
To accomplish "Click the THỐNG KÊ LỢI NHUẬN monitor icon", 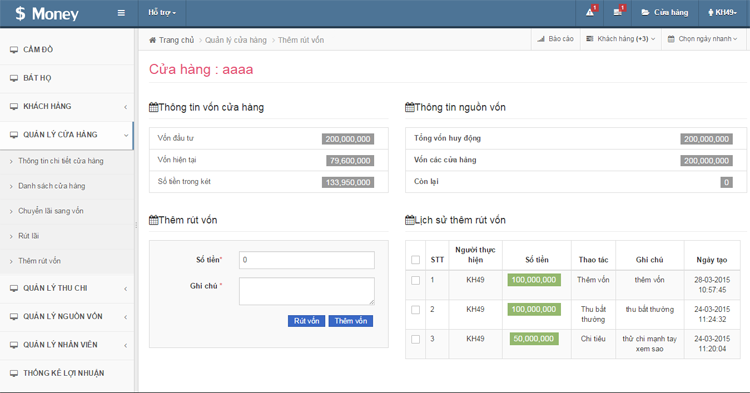I will click(14, 373).
